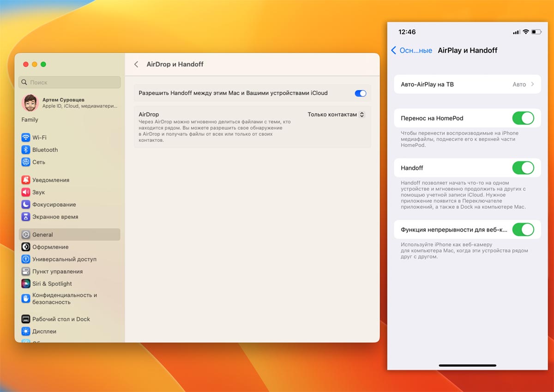This screenshot has height=392, width=554.
Task: Select Универсальный доступ in sidebar
Action: tap(70, 259)
